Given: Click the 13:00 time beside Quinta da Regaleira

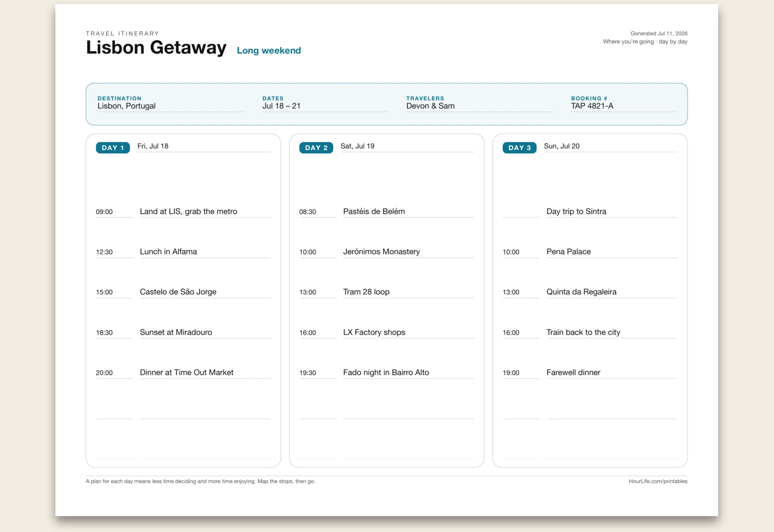Looking at the screenshot, I should [x=511, y=292].
